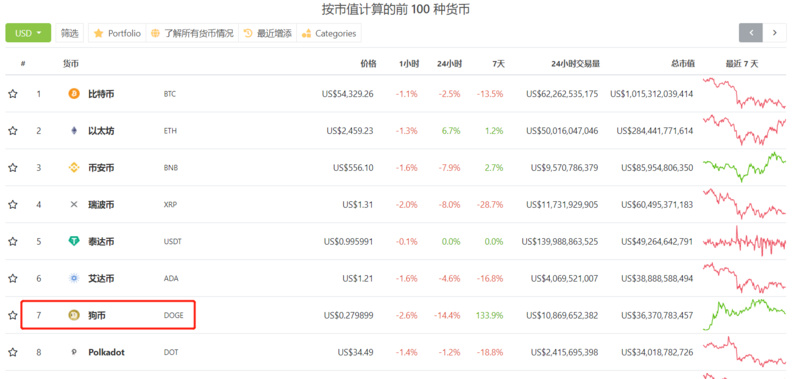Viewport: 800px width, 379px height.
Task: Click the 133.9% seven-day change
Action: tap(489, 315)
